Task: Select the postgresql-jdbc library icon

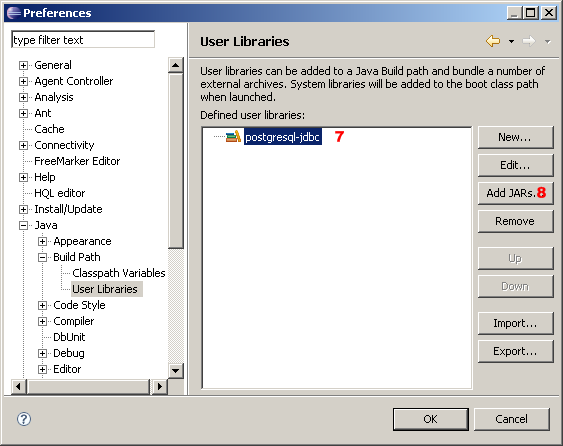Action: click(x=233, y=136)
